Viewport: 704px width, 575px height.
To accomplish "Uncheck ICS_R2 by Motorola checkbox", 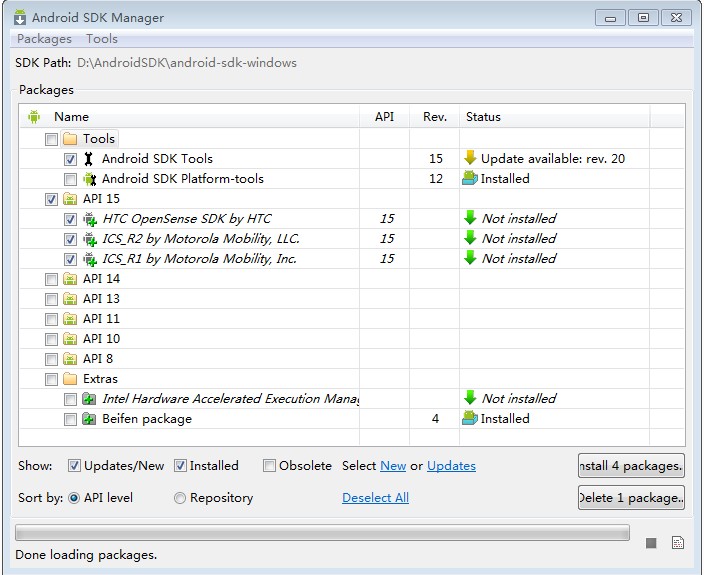I will pos(70,239).
